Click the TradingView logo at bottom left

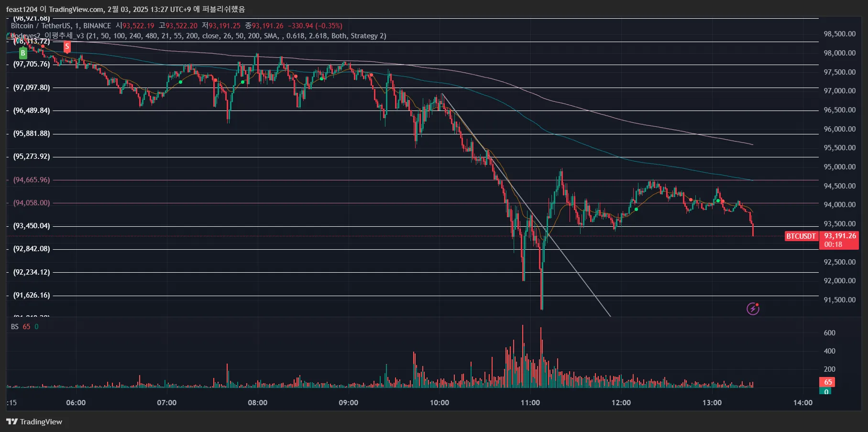coord(34,421)
